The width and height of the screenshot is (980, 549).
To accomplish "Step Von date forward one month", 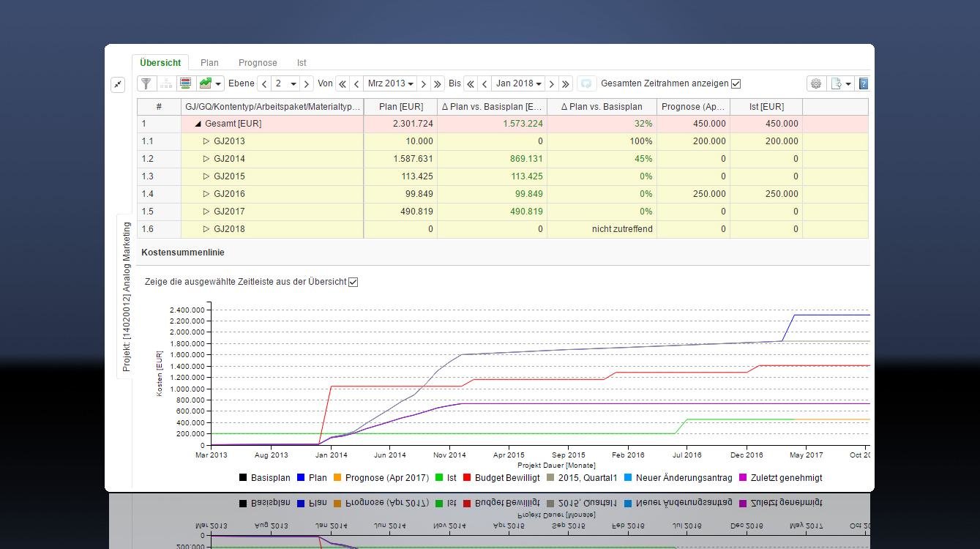I will tap(424, 84).
